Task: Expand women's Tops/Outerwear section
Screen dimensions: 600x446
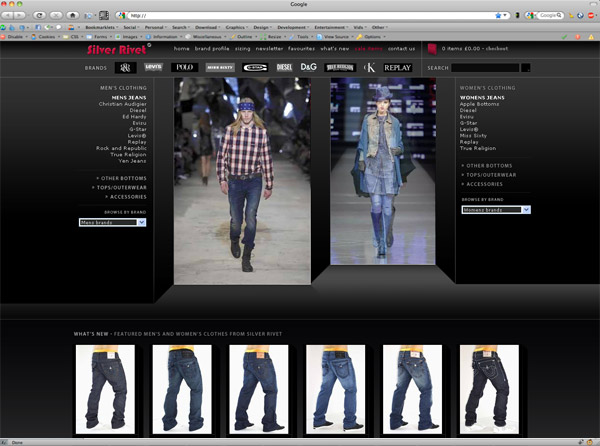Action: pyautogui.click(x=489, y=175)
